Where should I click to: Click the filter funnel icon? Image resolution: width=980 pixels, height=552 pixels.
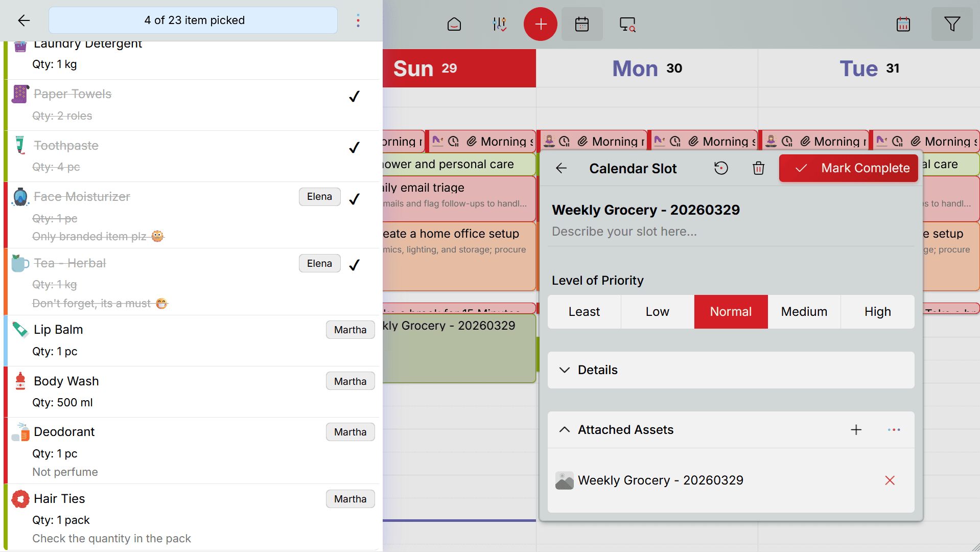point(951,24)
